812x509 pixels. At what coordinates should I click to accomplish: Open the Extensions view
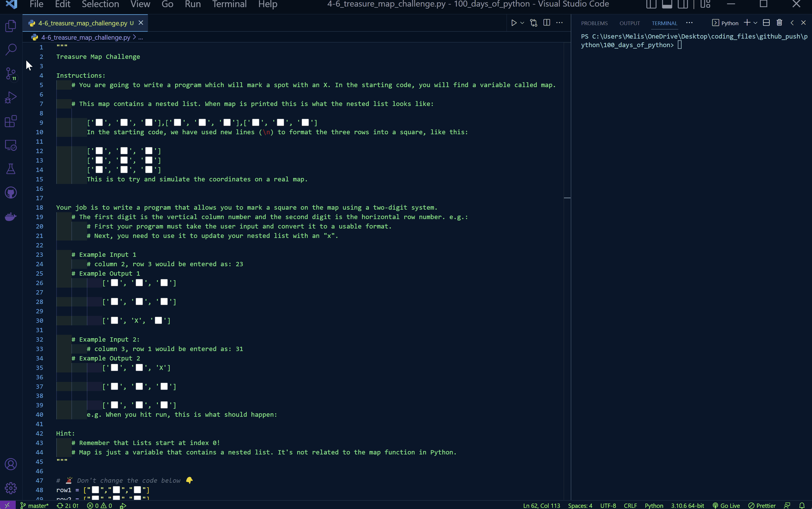click(11, 121)
